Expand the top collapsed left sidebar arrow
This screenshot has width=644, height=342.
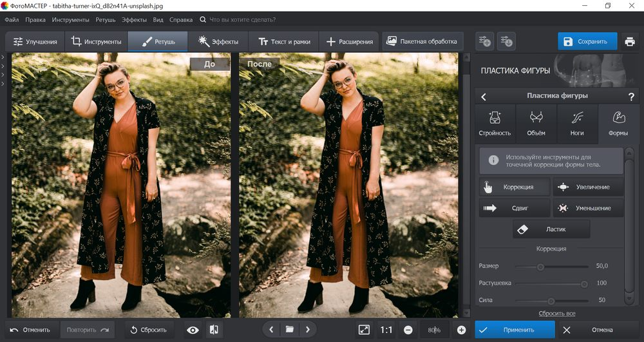pos(3,57)
